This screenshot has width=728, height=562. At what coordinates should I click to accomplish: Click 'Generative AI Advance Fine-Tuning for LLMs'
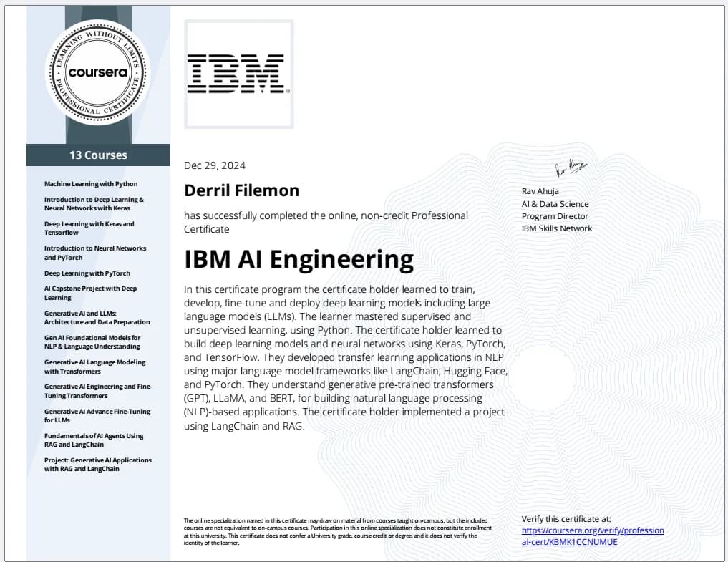97,416
